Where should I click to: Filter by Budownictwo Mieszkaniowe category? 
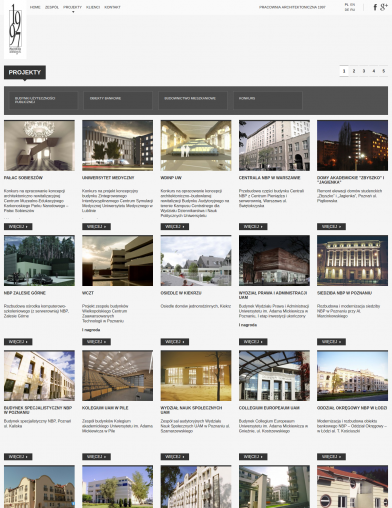pos(193,100)
